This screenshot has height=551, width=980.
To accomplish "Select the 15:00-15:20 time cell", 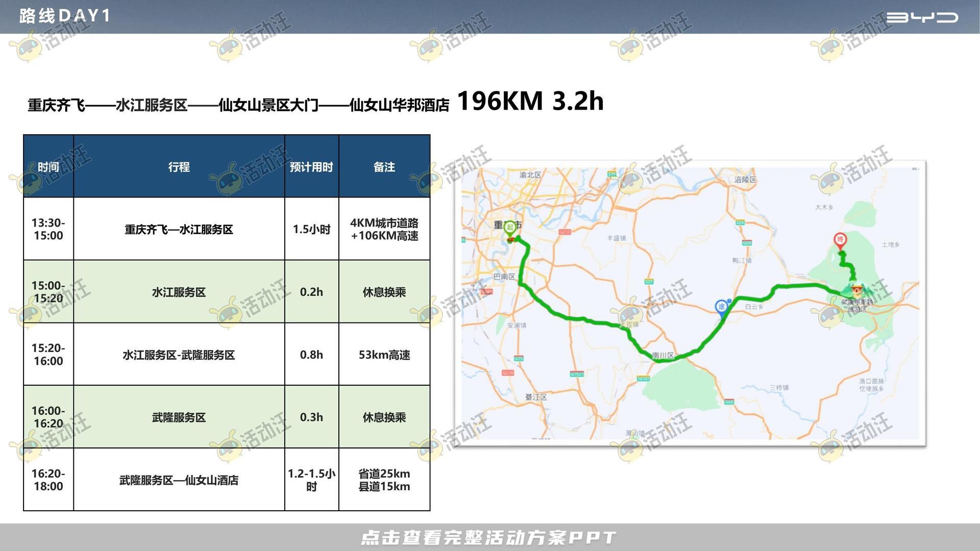I will (48, 292).
